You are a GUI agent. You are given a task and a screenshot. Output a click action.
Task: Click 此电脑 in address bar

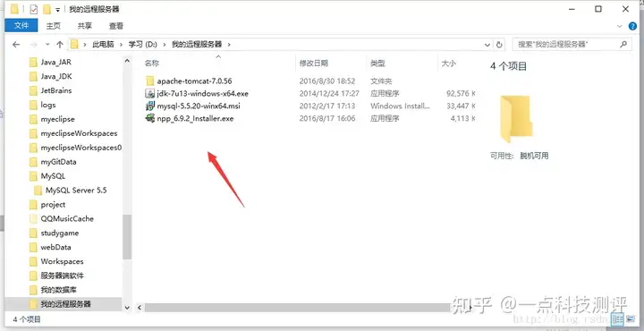tap(103, 45)
